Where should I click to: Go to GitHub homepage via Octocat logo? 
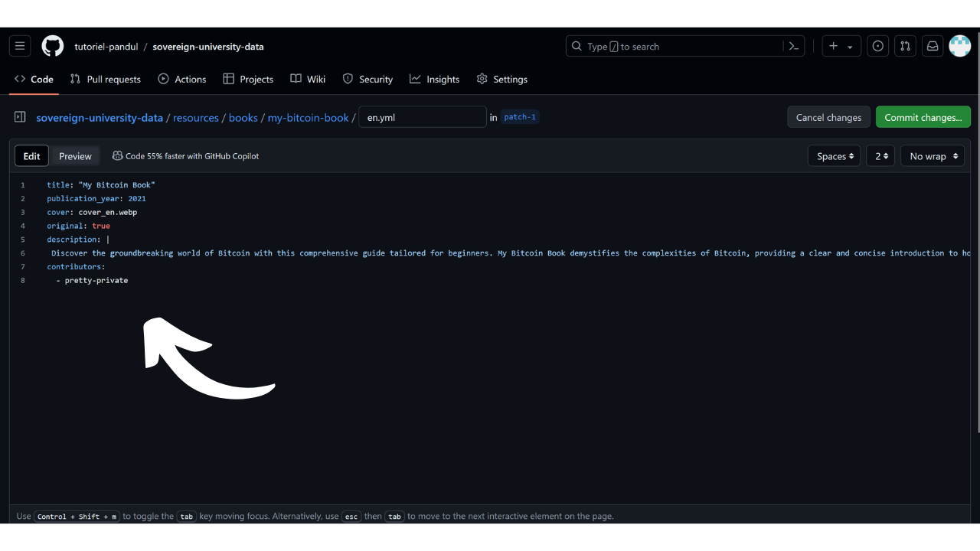pos(53,46)
